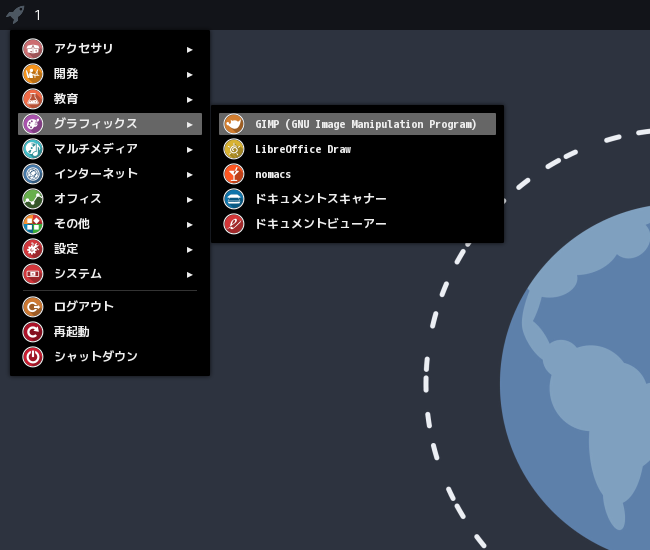
Task: Open the マルチメディア menu entry
Action: click(x=110, y=149)
